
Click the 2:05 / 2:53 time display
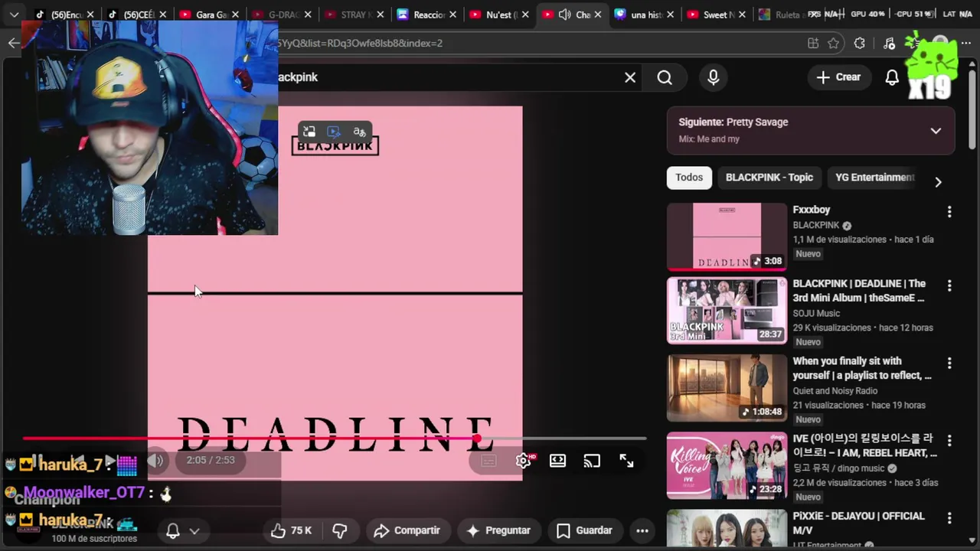(x=211, y=460)
